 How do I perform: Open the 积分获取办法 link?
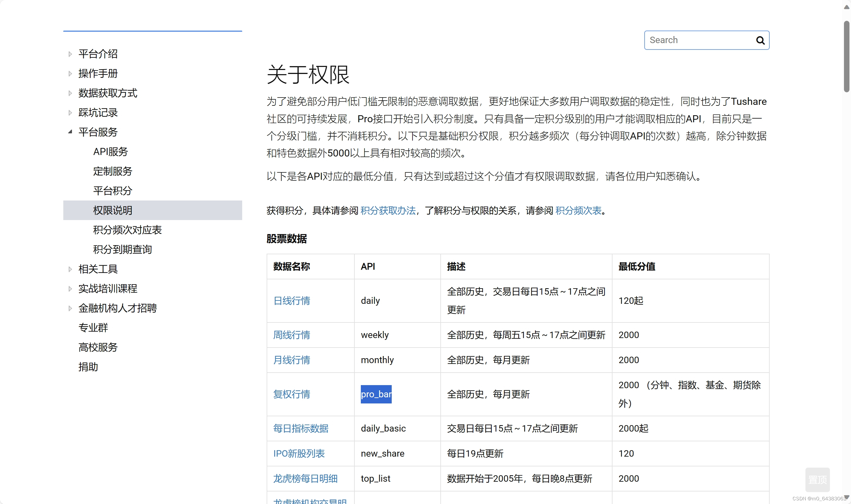click(x=388, y=211)
